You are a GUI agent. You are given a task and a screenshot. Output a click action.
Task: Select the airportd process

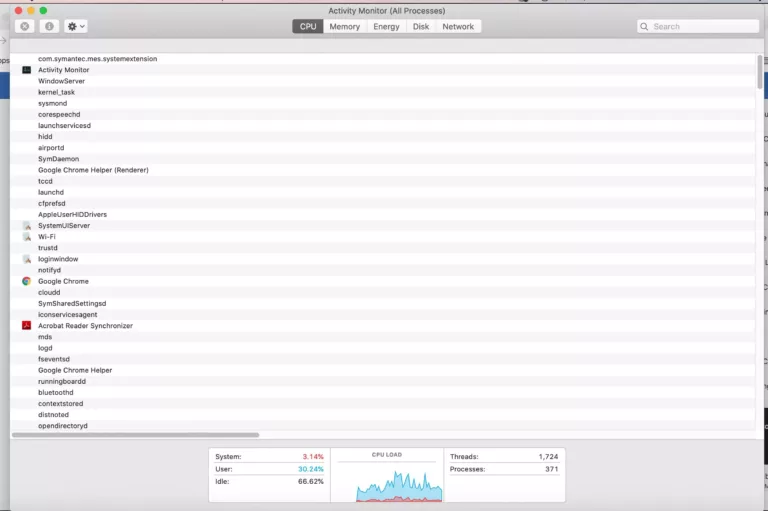51,148
